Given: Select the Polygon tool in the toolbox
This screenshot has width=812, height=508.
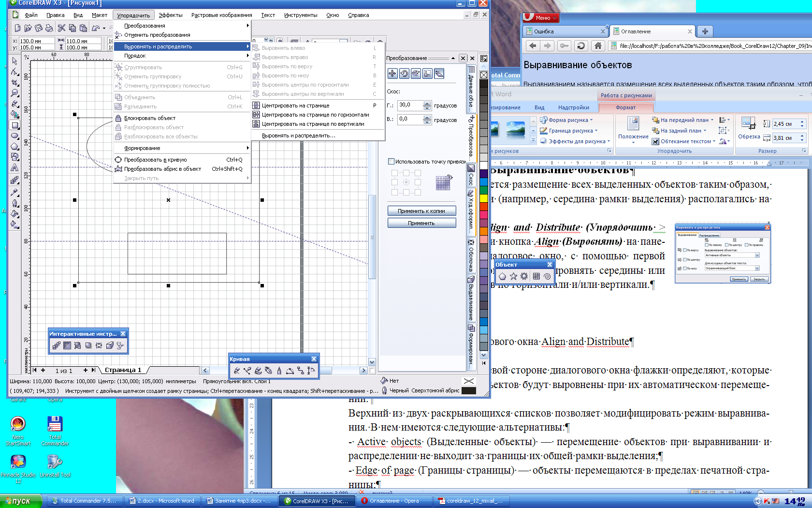Looking at the screenshot, I should click(x=14, y=147).
